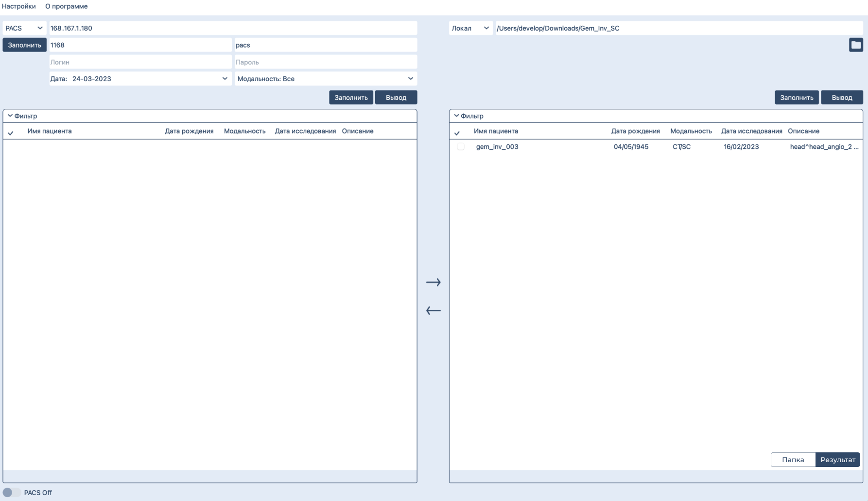Open the Локал source dropdown
This screenshot has height=501, width=868.
[470, 28]
